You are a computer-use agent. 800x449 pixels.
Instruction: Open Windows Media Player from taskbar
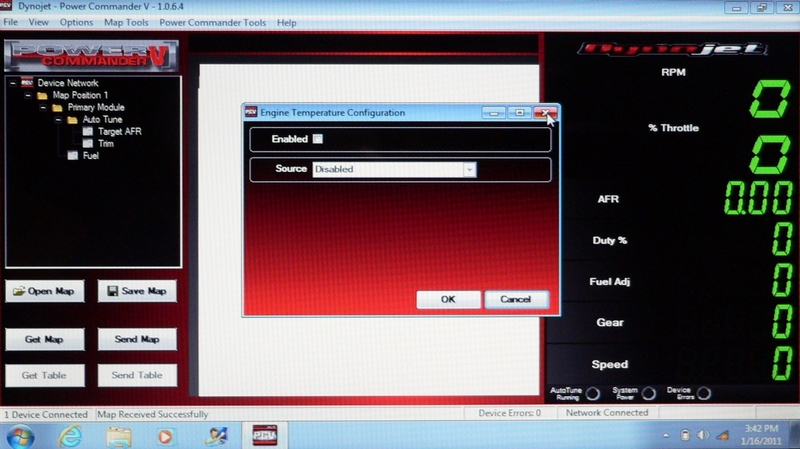point(166,436)
